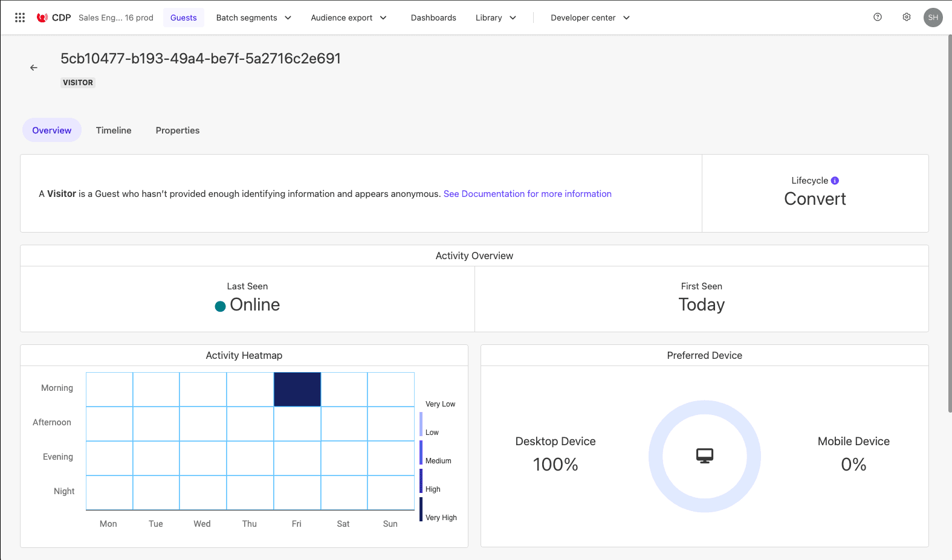The height and width of the screenshot is (560, 952).
Task: Open See Documentation for more information link
Action: tap(527, 194)
